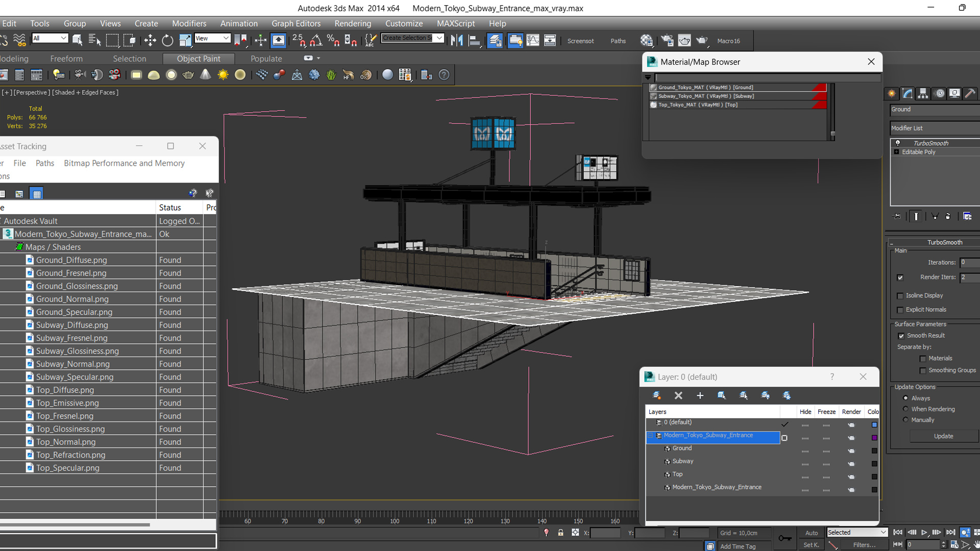Open Paths menu in Asset Tracking
Image resolution: width=980 pixels, height=551 pixels.
tap(45, 163)
